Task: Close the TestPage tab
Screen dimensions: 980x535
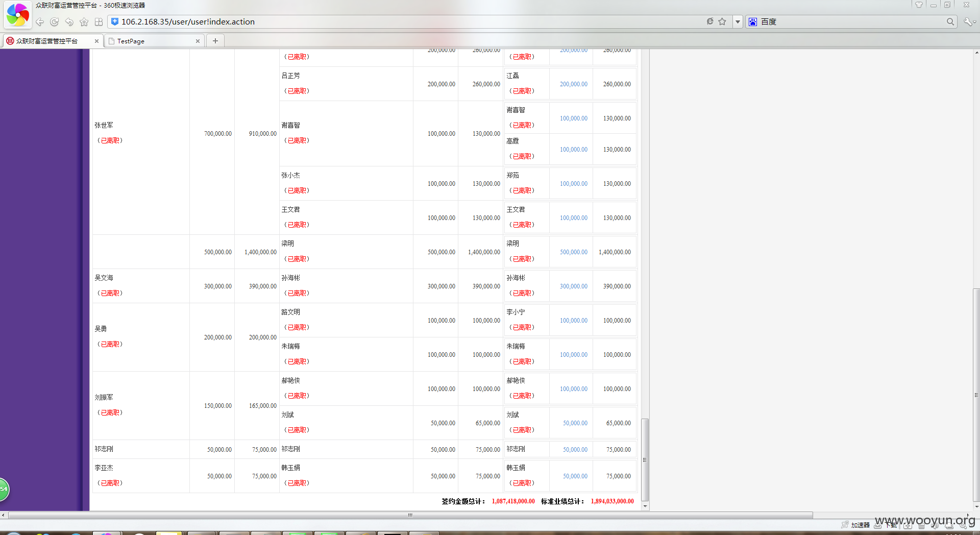Action: click(x=198, y=41)
